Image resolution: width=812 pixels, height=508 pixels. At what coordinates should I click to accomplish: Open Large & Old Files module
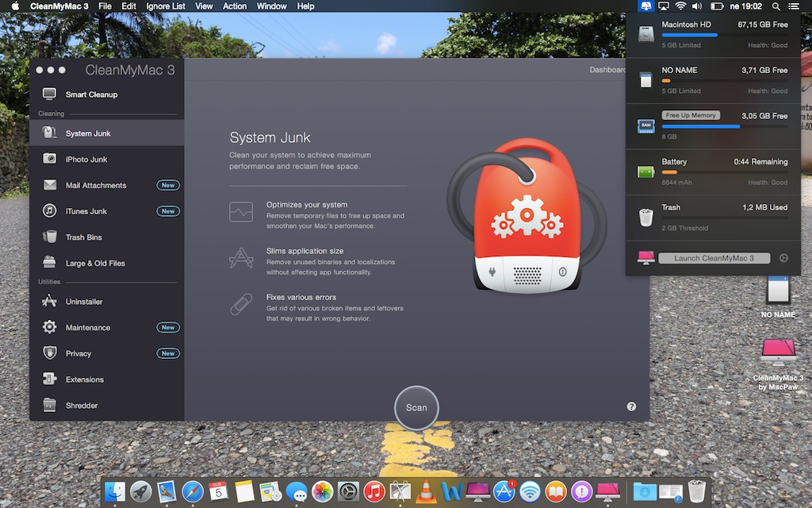106,263
